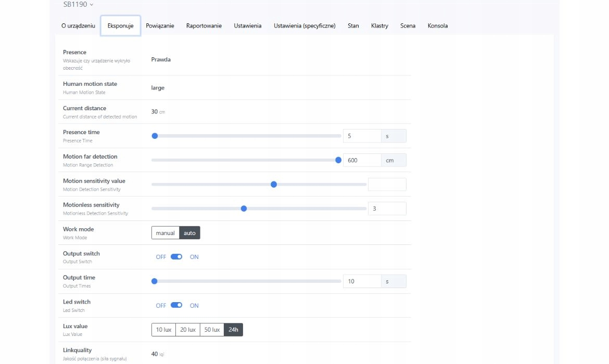Click the Motion far detection input field
The width and height of the screenshot is (609, 364).
[362, 160]
